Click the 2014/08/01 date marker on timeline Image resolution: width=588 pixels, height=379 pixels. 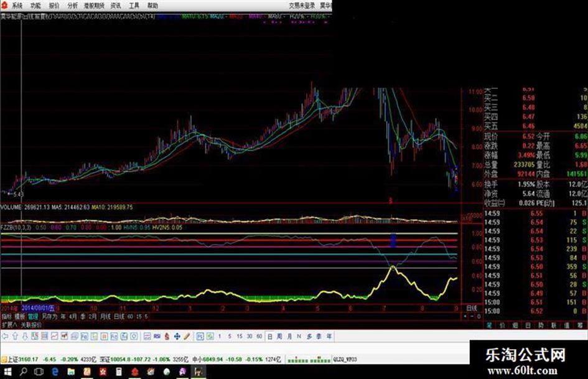pyautogui.click(x=38, y=309)
